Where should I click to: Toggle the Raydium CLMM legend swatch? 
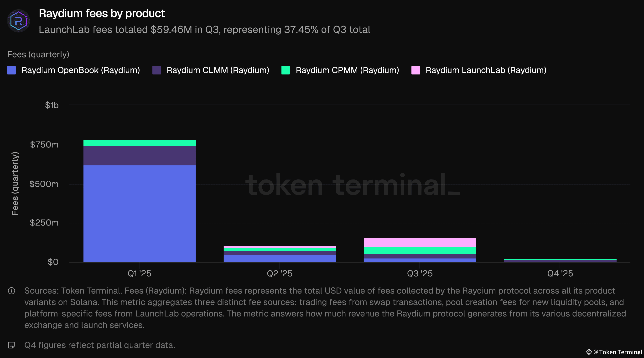click(156, 70)
